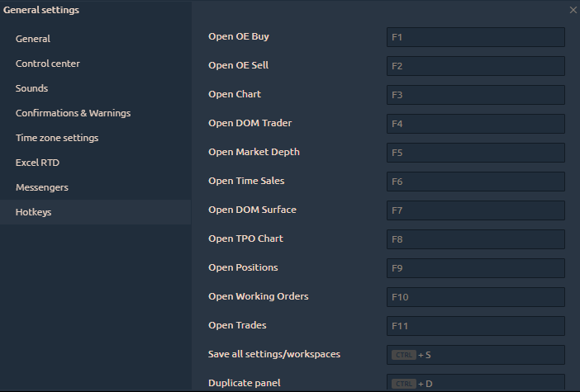Screen dimensions: 580x392
Task: Select the Hotkeys section
Action: click(33, 212)
